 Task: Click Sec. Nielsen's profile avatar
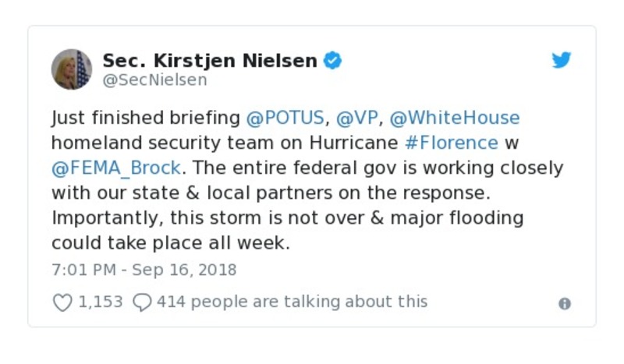pos(72,69)
